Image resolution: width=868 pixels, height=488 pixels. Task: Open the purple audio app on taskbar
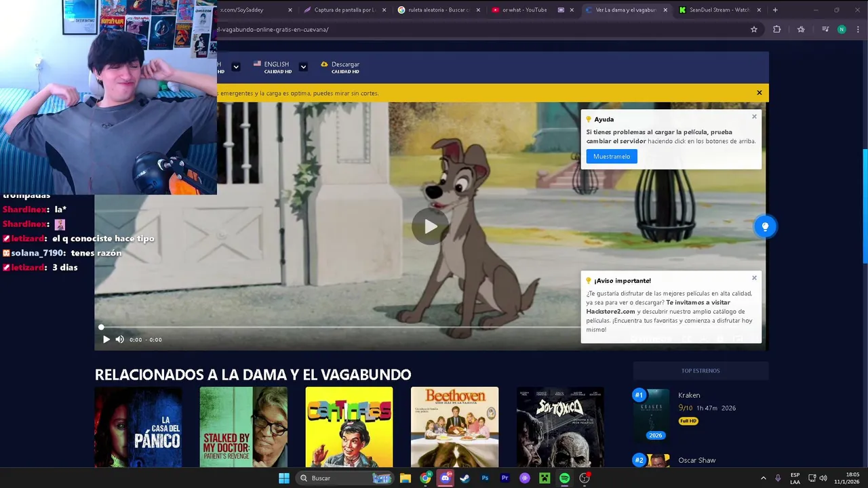coord(524,479)
